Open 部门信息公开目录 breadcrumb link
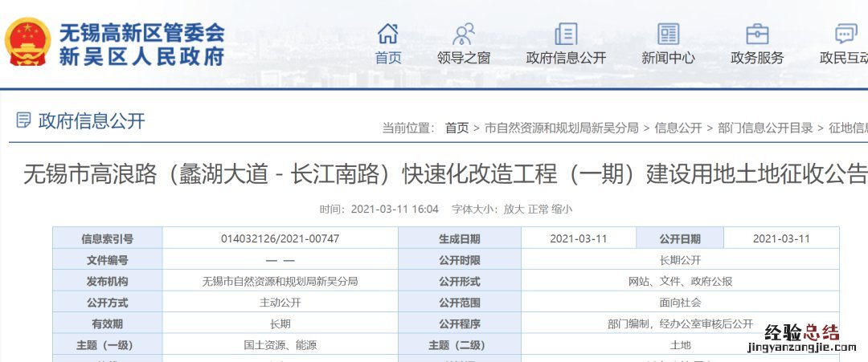 (x=765, y=128)
